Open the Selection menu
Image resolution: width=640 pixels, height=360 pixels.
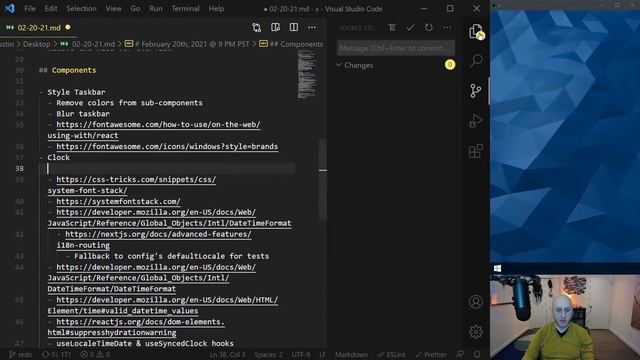coord(81,9)
